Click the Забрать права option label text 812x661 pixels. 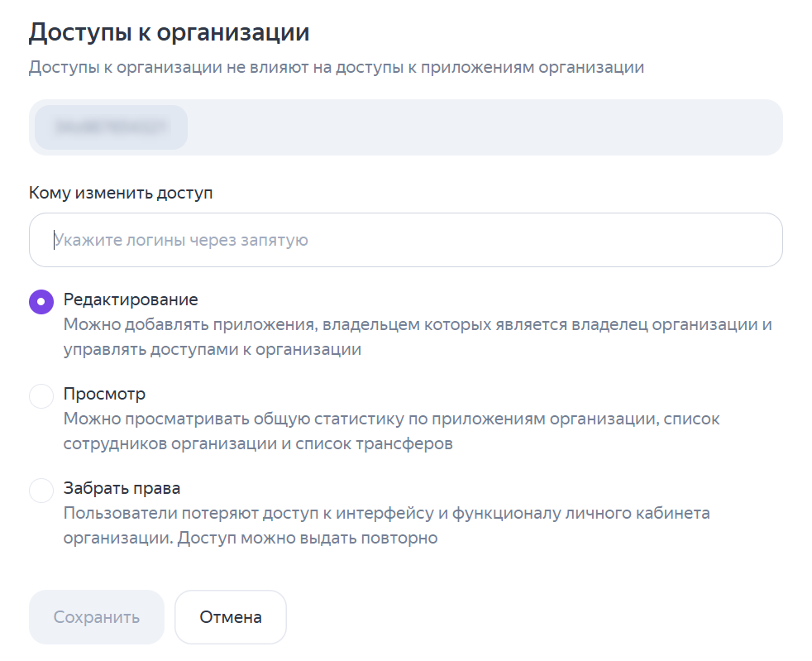(x=122, y=488)
